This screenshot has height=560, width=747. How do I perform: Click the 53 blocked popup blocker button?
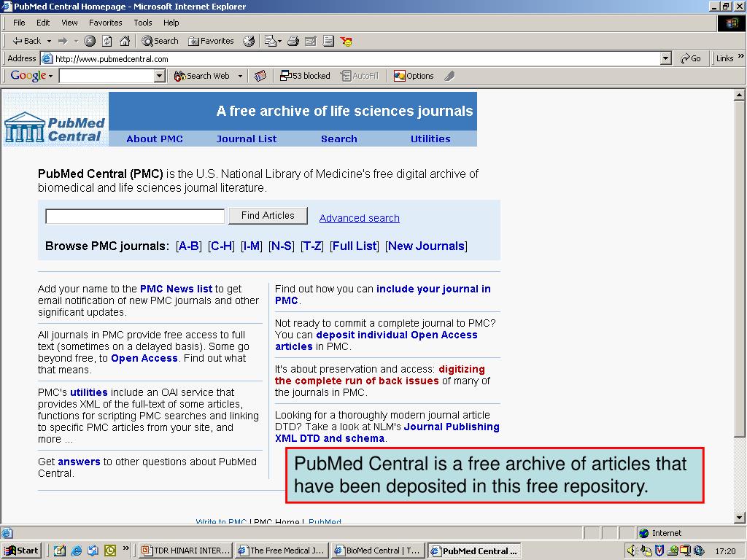(x=306, y=76)
